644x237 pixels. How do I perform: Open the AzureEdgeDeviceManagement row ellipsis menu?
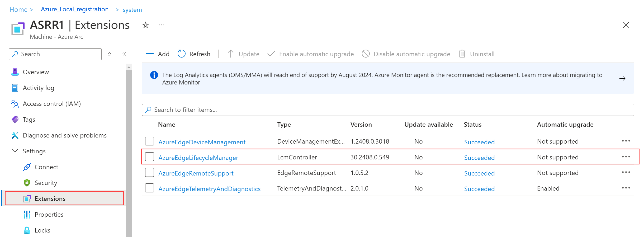coord(626,141)
